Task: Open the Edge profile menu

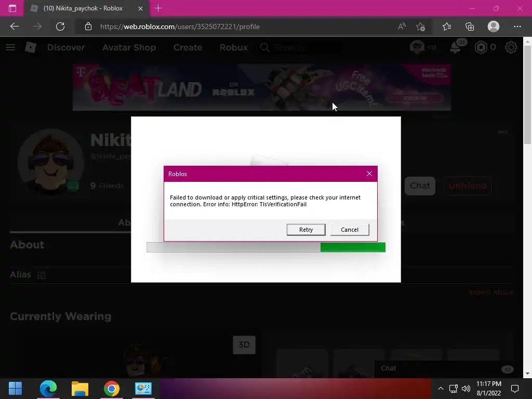Action: (x=494, y=26)
